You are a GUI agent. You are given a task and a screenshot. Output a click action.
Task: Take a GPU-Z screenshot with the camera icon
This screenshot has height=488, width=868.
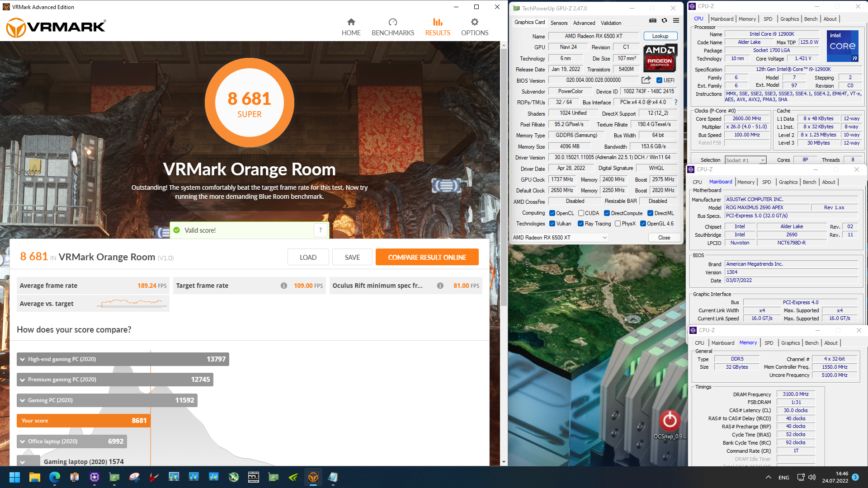coord(652,20)
